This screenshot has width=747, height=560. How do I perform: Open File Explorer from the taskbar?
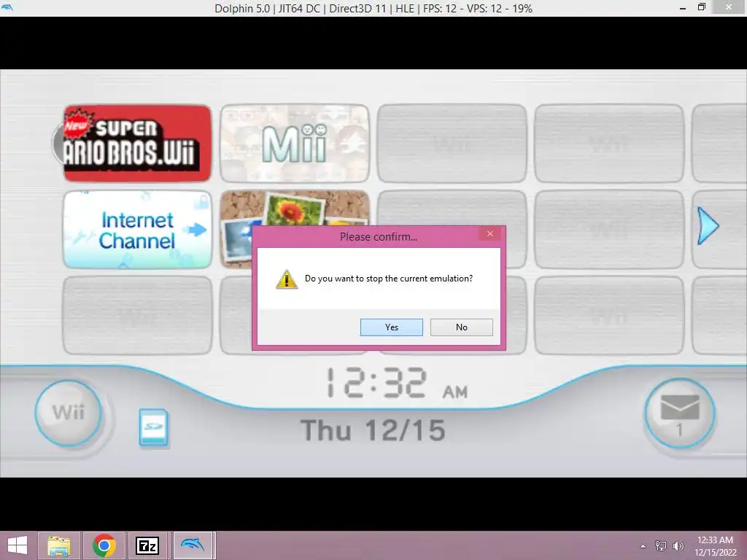(x=59, y=545)
